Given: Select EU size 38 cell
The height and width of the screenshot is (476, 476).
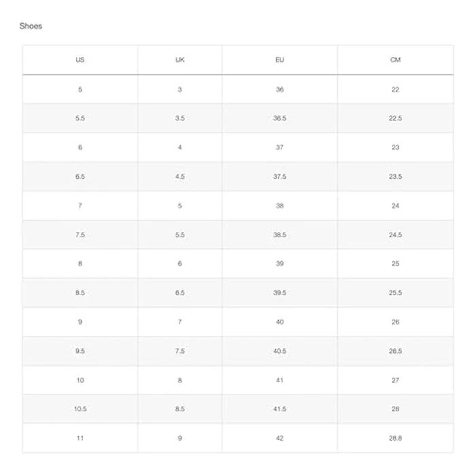Looking at the screenshot, I should (279, 205).
